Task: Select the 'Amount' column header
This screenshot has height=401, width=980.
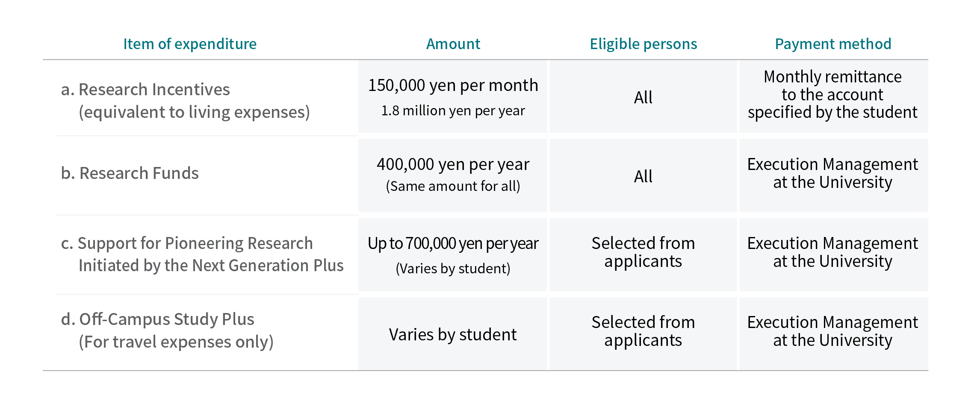Action: (453, 44)
